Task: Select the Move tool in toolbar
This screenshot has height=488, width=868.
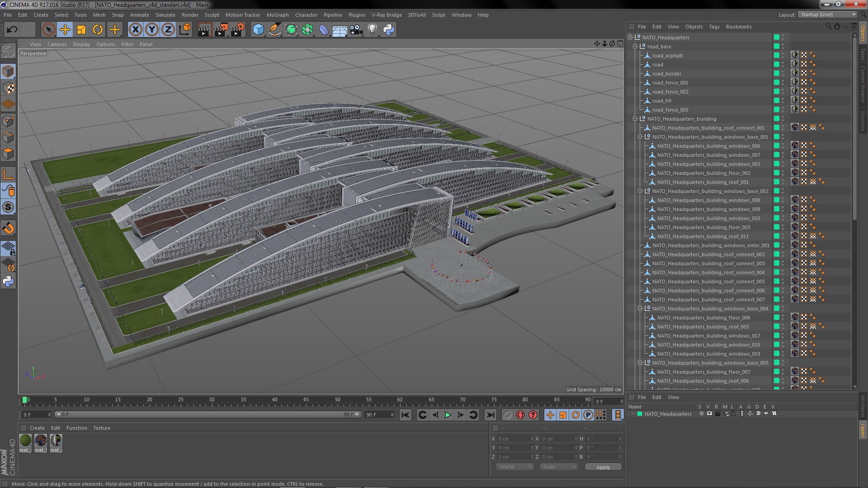Action: click(x=65, y=30)
